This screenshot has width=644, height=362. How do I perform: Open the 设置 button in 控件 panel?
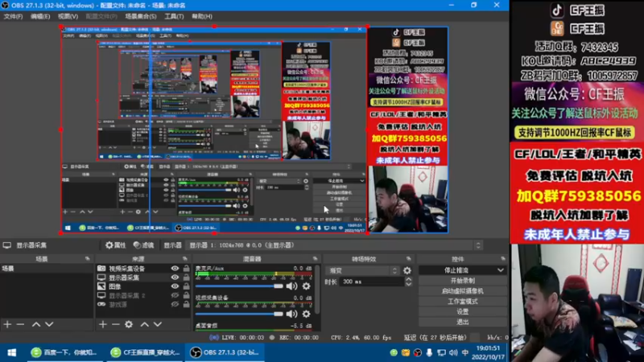tap(462, 311)
